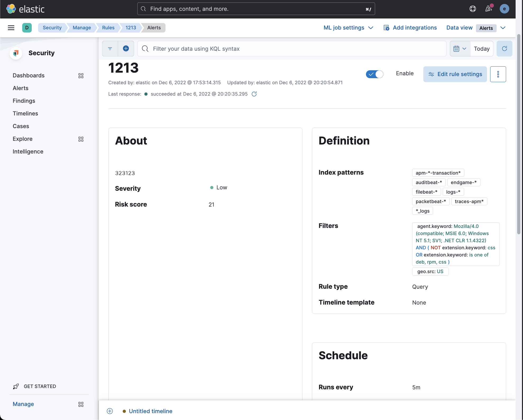The width and height of the screenshot is (523, 420).
Task: Open the main hamburger navigation menu
Action: (x=11, y=28)
